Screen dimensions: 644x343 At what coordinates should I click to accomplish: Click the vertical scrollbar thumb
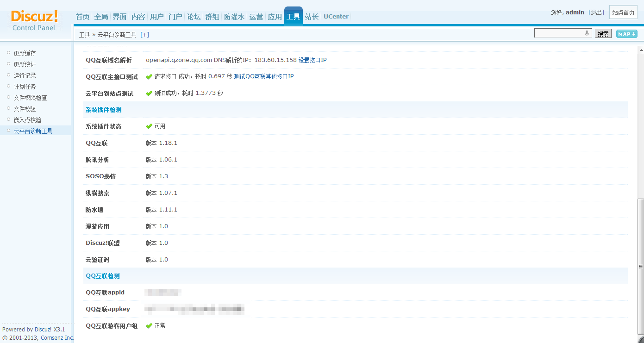640,267
